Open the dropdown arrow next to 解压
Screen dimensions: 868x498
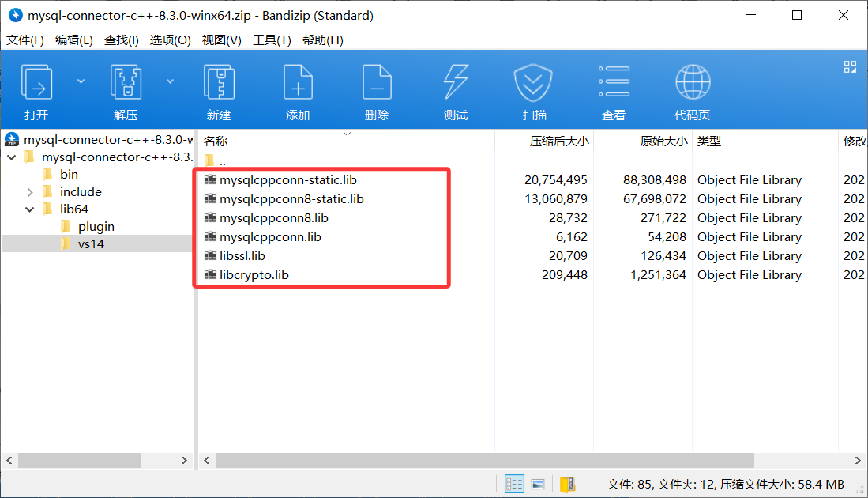click(170, 81)
